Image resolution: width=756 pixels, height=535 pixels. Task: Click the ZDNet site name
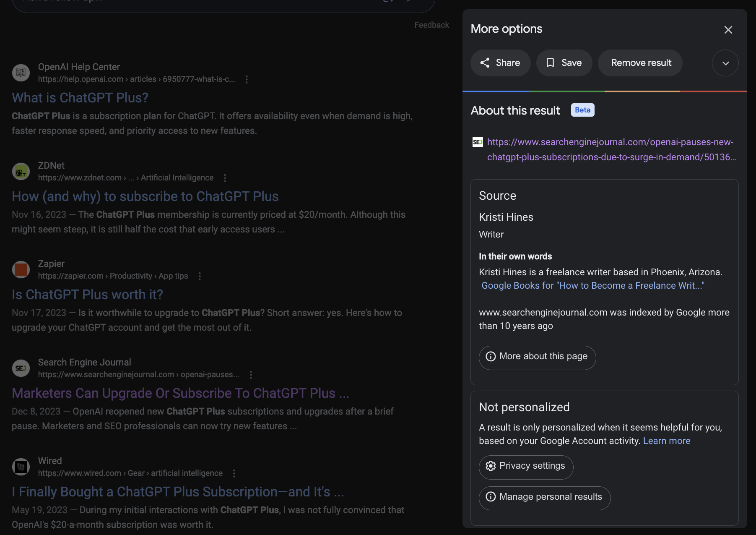(51, 165)
